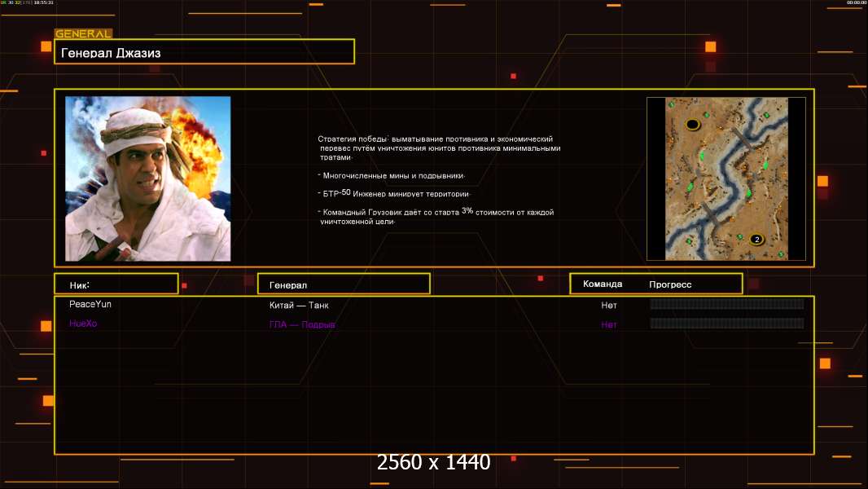Click PeaceYun's loading progress bar
Screen dimensions: 868x489
[x=727, y=304]
